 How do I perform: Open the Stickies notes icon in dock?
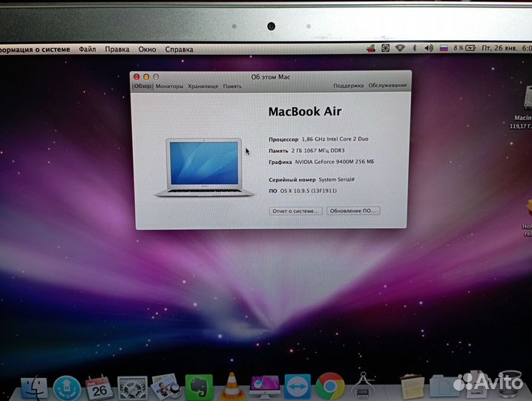[412, 386]
